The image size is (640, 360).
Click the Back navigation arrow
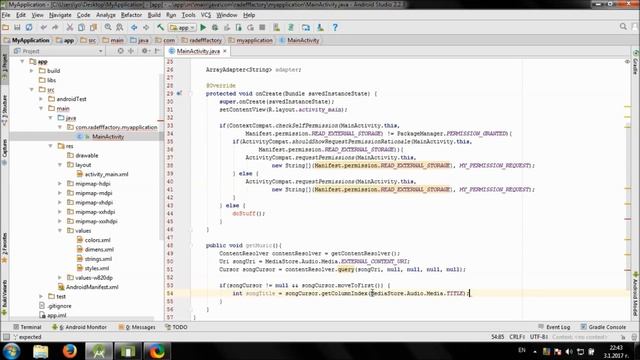click(x=134, y=27)
